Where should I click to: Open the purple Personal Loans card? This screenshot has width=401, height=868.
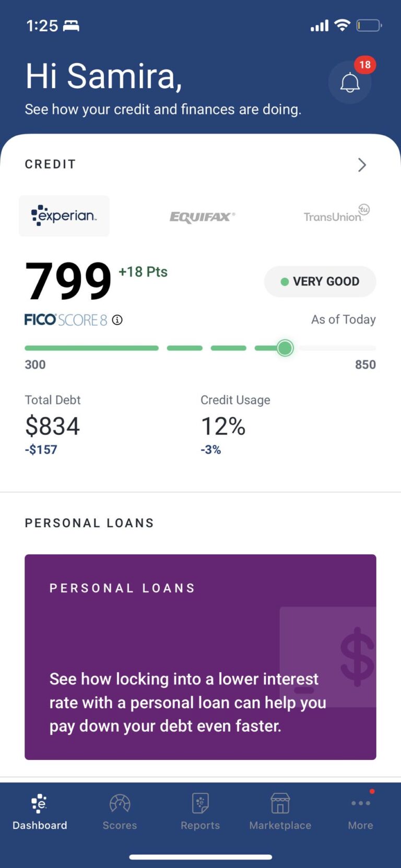tap(200, 657)
